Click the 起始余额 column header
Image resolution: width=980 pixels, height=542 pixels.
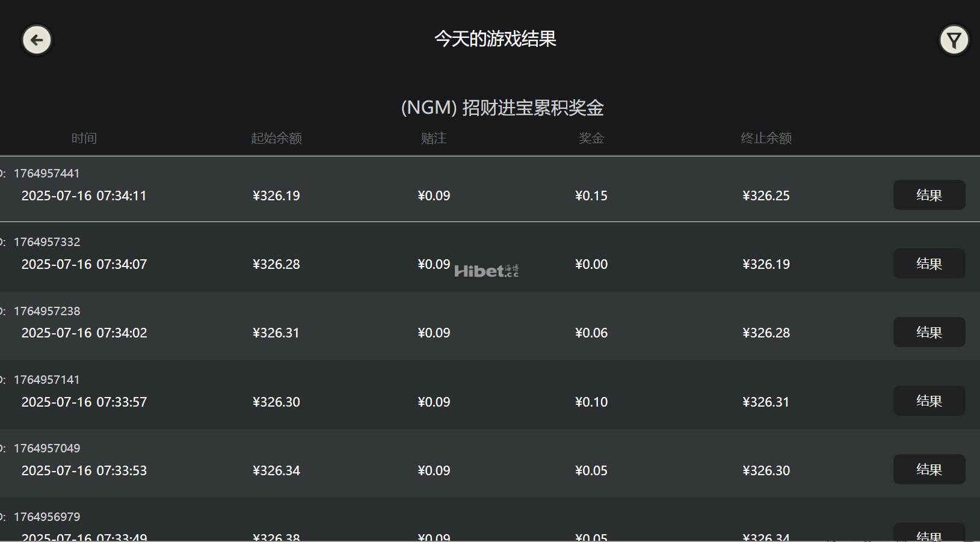(276, 138)
